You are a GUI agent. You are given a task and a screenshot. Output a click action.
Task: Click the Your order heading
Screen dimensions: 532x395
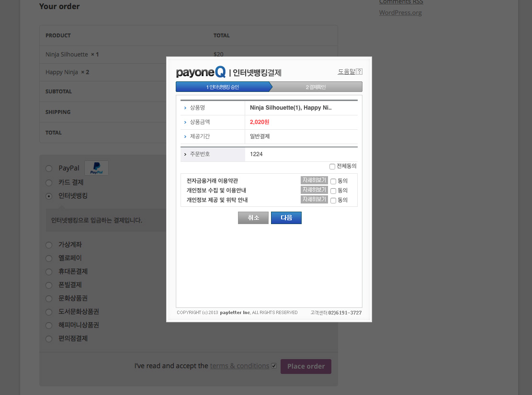(x=59, y=6)
